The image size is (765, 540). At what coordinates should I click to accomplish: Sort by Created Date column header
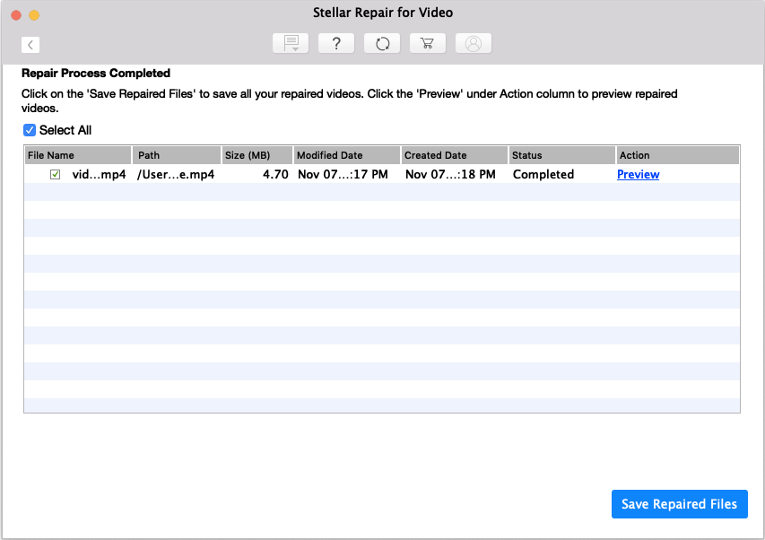pos(454,155)
